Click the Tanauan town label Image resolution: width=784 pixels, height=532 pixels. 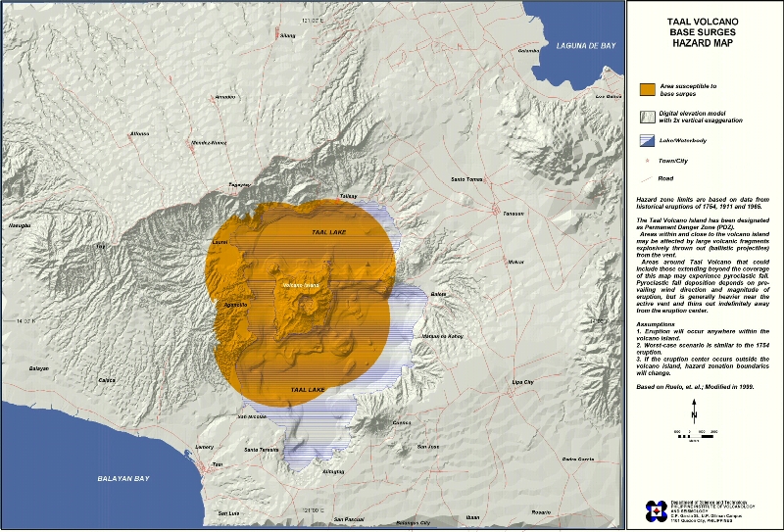(514, 213)
